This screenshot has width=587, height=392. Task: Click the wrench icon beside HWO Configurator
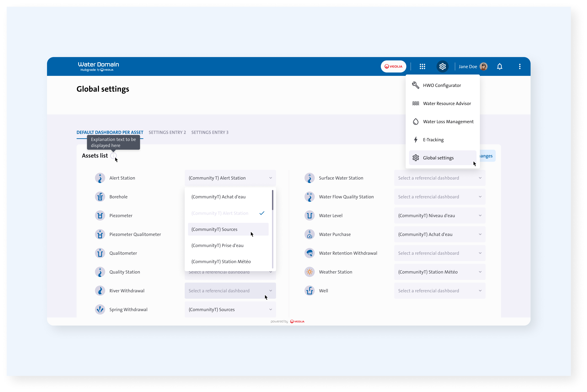pos(415,85)
